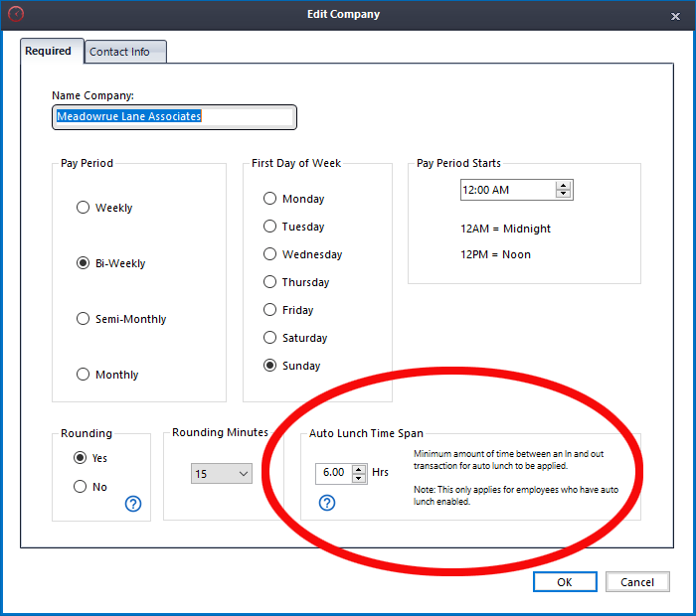
Task: Click the Auto Lunch help question mark icon
Action: pyautogui.click(x=327, y=503)
